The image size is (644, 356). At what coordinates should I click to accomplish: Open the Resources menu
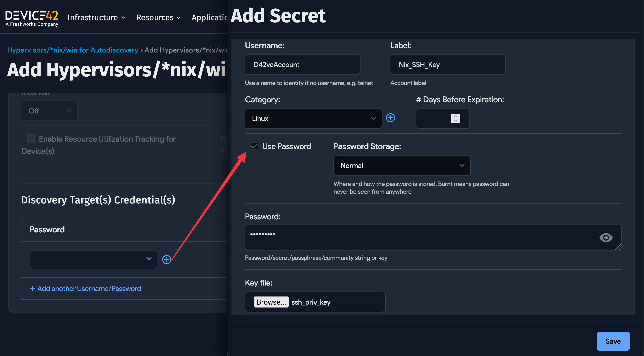click(x=158, y=18)
